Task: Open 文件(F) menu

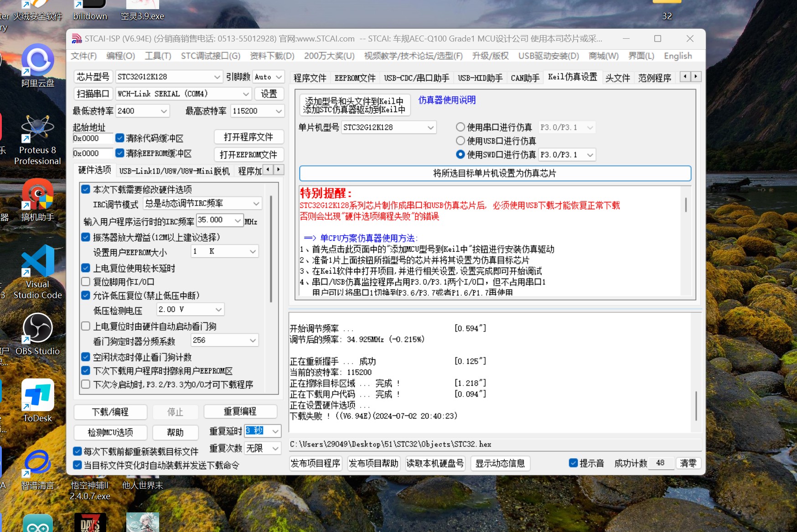Action: [x=83, y=56]
